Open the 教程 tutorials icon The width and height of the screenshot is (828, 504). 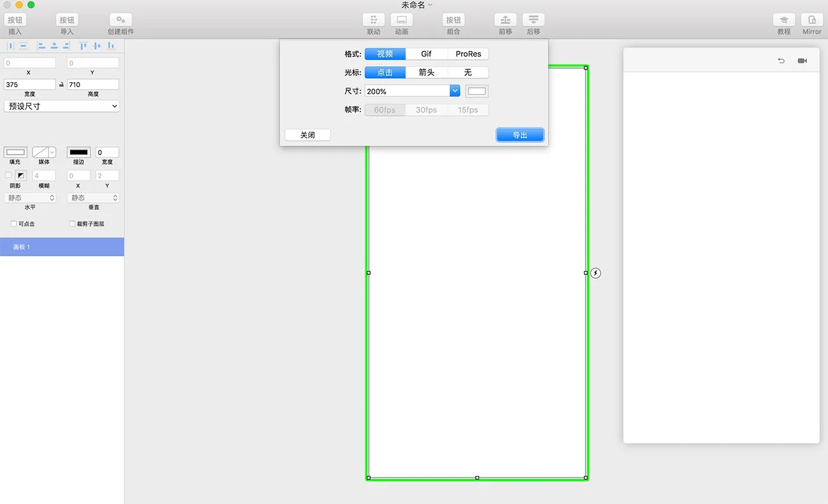pos(783,20)
